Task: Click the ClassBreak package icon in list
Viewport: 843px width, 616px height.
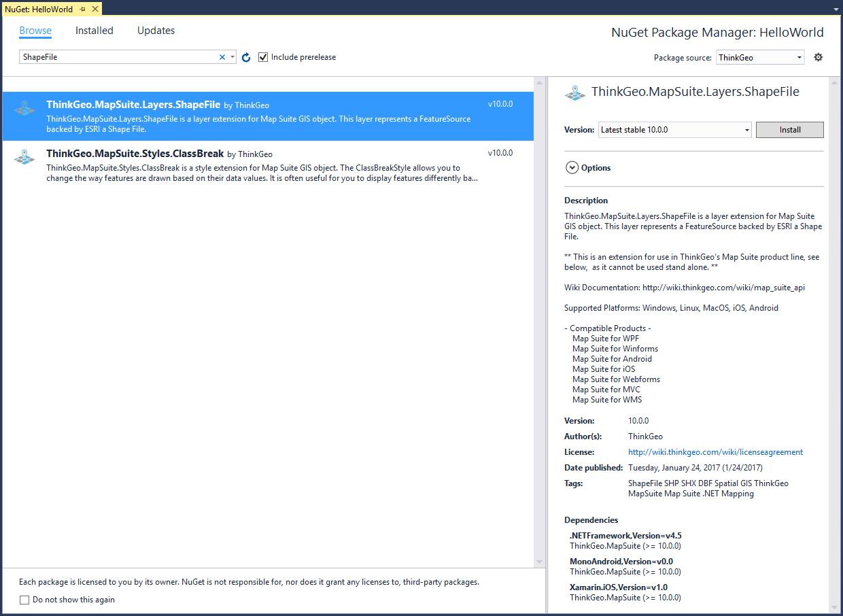Action: 24,156
